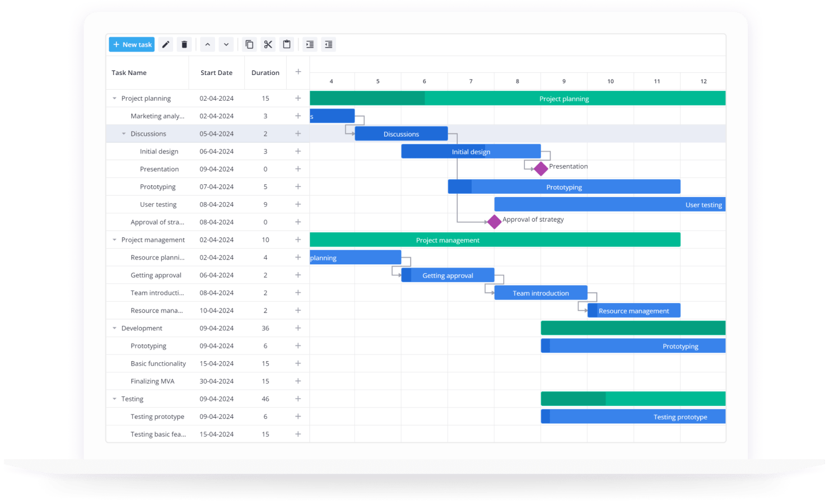Viewport: 829px width, 504px height.
Task: Move task up with the up-arrow icon
Action: 208,44
